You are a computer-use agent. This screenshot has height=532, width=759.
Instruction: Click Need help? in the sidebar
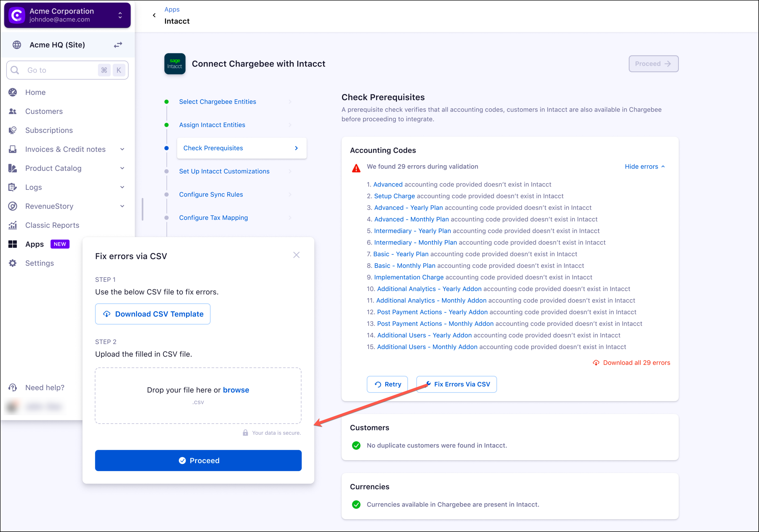[x=45, y=388]
